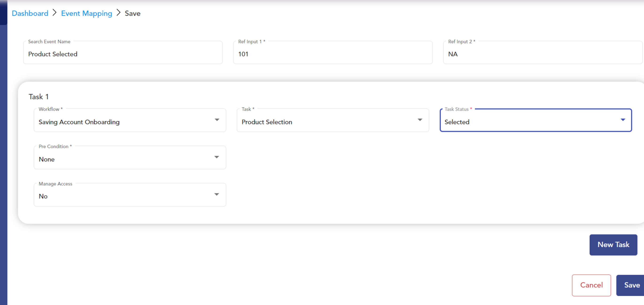This screenshot has height=305, width=644.
Task: Open the Task Status dropdown
Action: pos(536,120)
